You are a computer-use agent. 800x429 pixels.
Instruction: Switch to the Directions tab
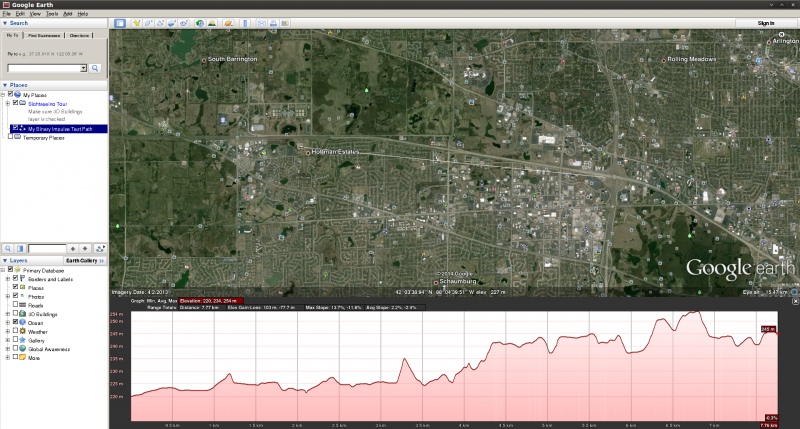pyautogui.click(x=79, y=36)
